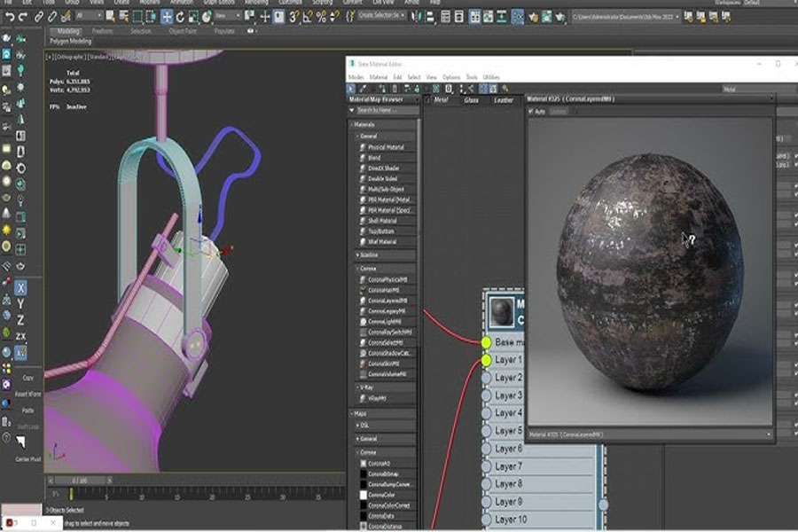The height and width of the screenshot is (532, 798).
Task: Restrict to X axis constraint button
Action: point(20,288)
